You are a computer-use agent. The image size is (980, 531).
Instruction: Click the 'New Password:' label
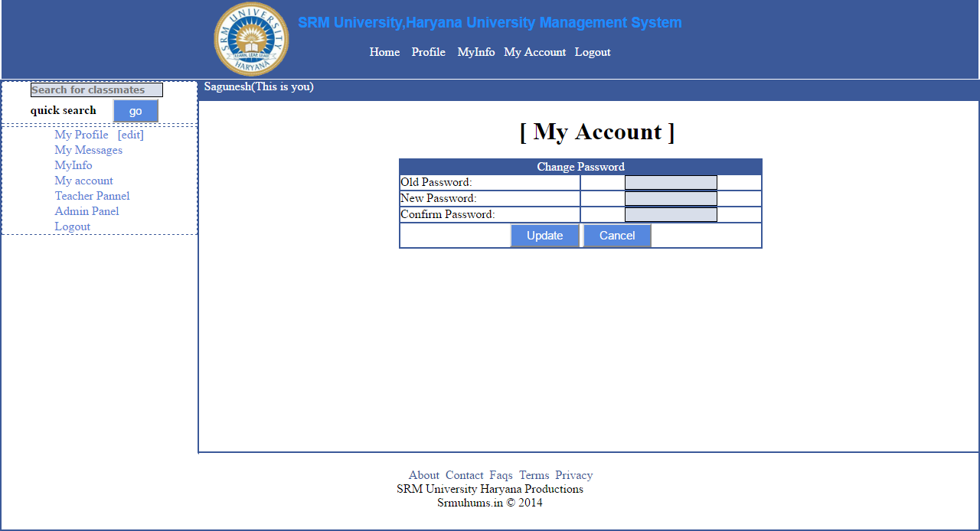[439, 198]
